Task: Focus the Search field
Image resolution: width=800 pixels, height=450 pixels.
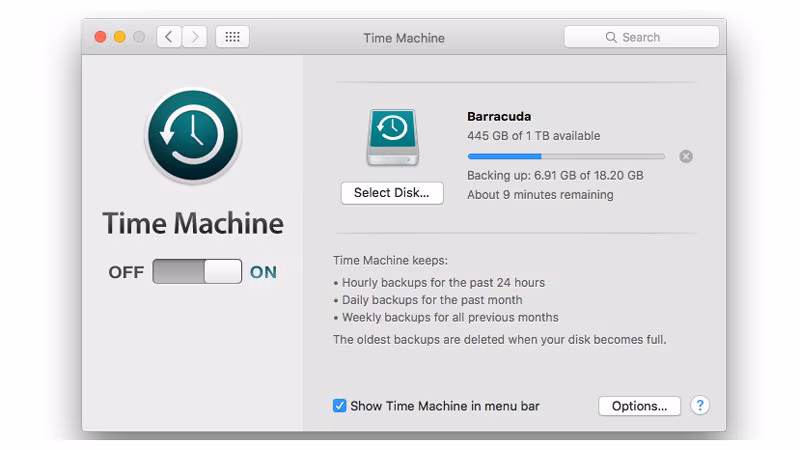Action: pos(641,37)
